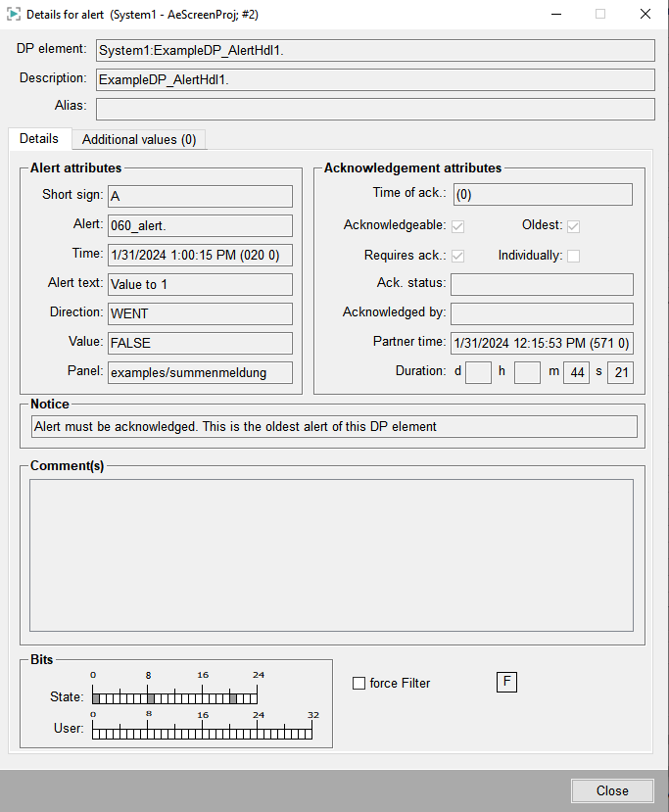This screenshot has width=669, height=812.
Task: Enable the force Filter checkbox
Action: coord(358,683)
